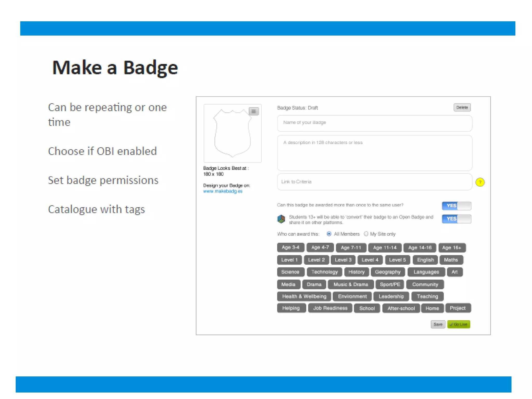Click the badge image menu icon
The height and width of the screenshot is (399, 532).
(254, 111)
